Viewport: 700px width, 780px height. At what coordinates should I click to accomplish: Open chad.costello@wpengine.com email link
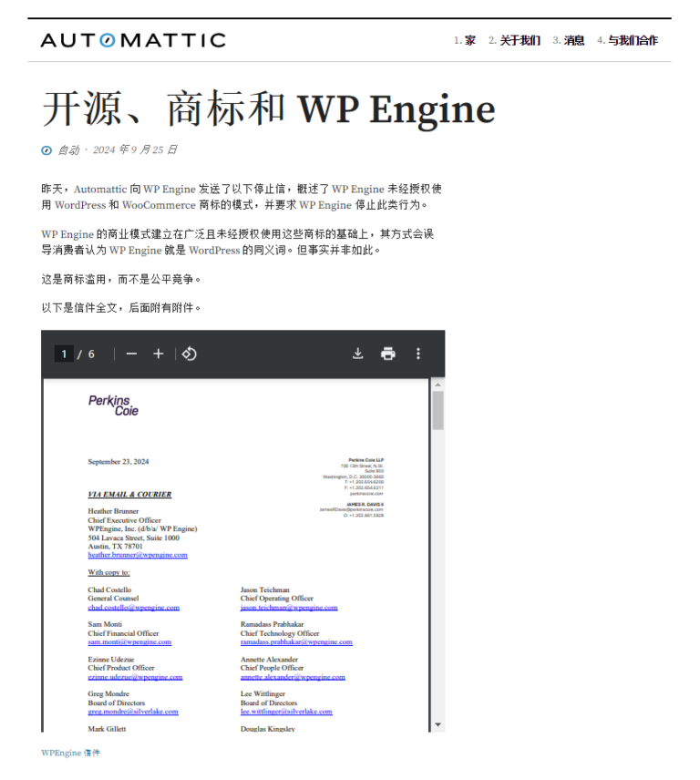(x=134, y=608)
